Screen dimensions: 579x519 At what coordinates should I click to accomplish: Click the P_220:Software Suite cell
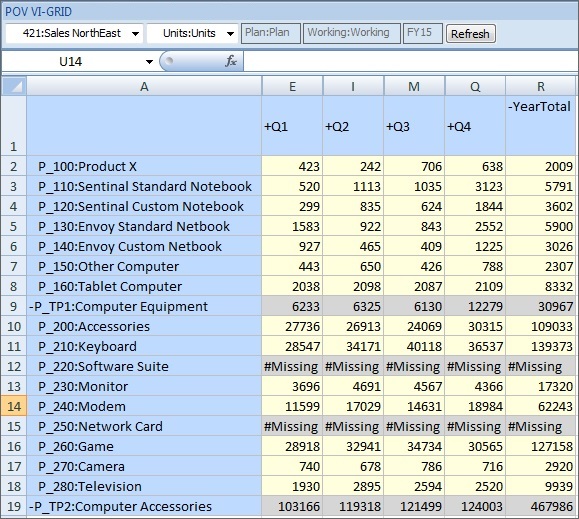pos(144,366)
